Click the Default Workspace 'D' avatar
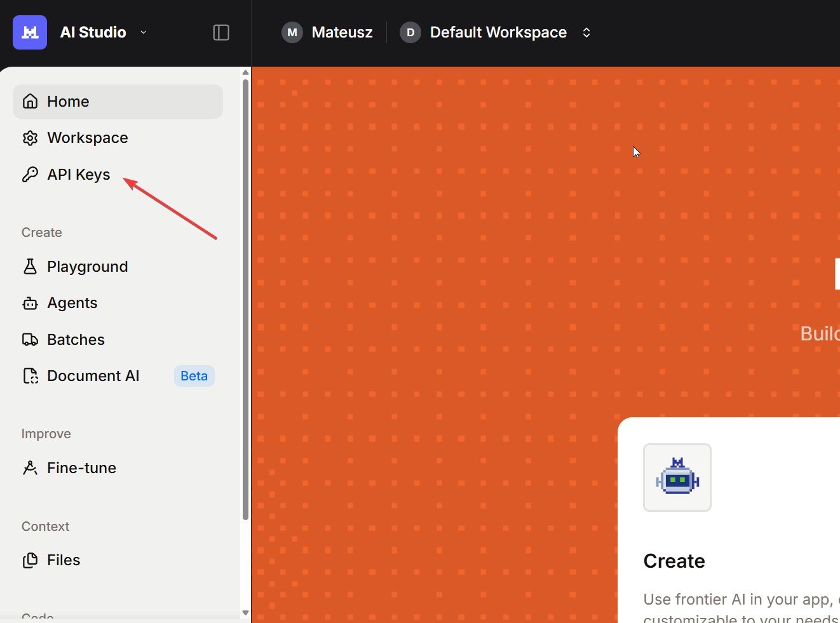Viewport: 840px width, 623px height. (410, 32)
